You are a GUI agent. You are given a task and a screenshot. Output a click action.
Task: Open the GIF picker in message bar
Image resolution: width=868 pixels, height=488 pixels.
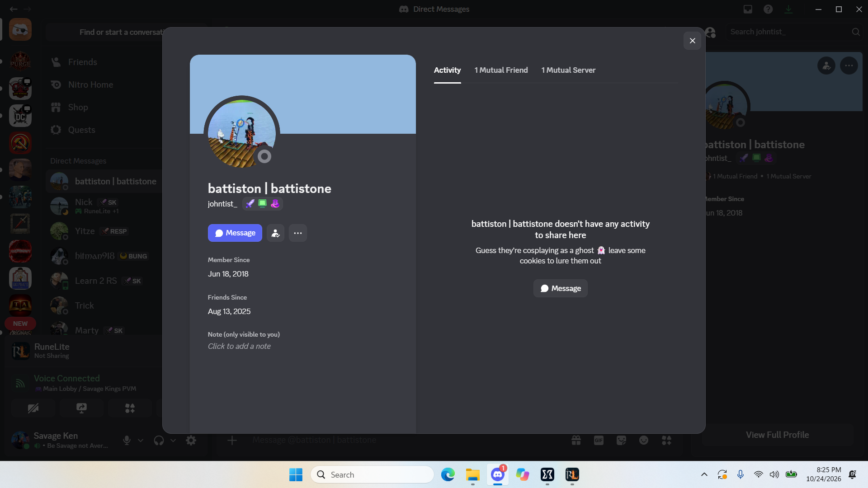(599, 440)
